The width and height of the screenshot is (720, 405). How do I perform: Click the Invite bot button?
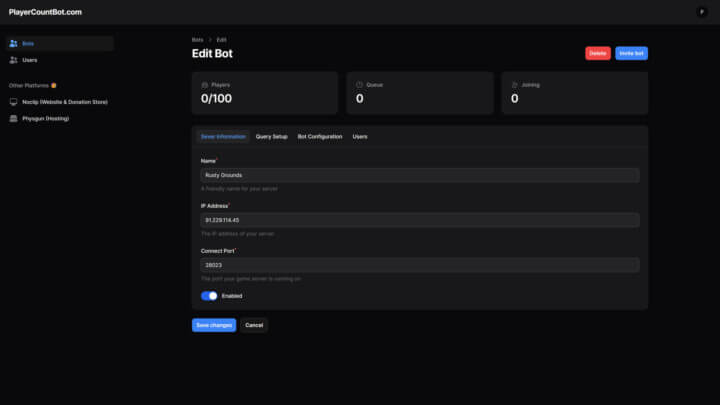coord(631,53)
